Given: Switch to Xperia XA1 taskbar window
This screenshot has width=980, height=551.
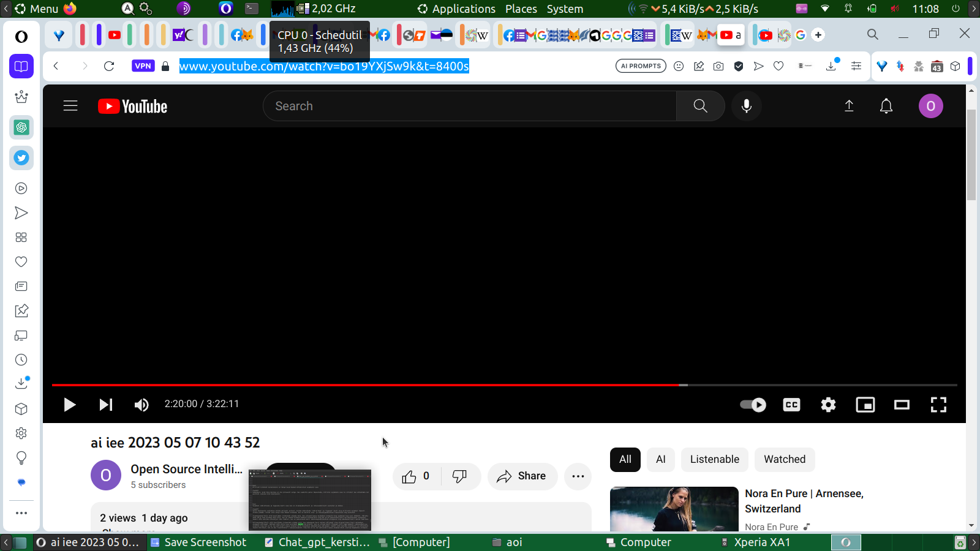Looking at the screenshot, I should (755, 542).
